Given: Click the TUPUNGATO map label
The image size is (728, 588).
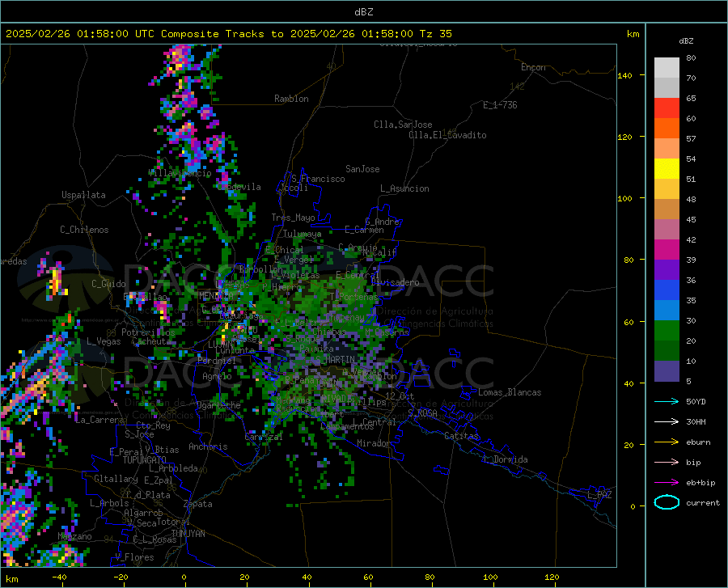Looking at the screenshot, I should [x=145, y=460].
